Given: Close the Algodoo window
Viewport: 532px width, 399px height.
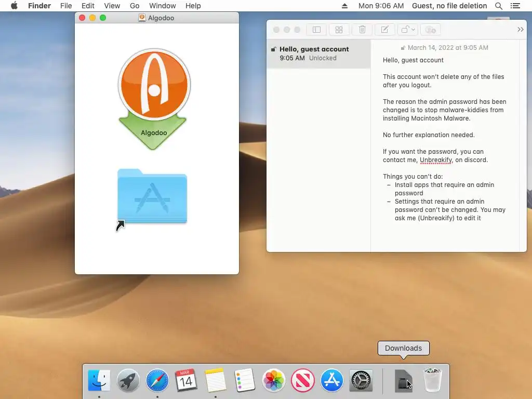Looking at the screenshot, I should click(82, 18).
